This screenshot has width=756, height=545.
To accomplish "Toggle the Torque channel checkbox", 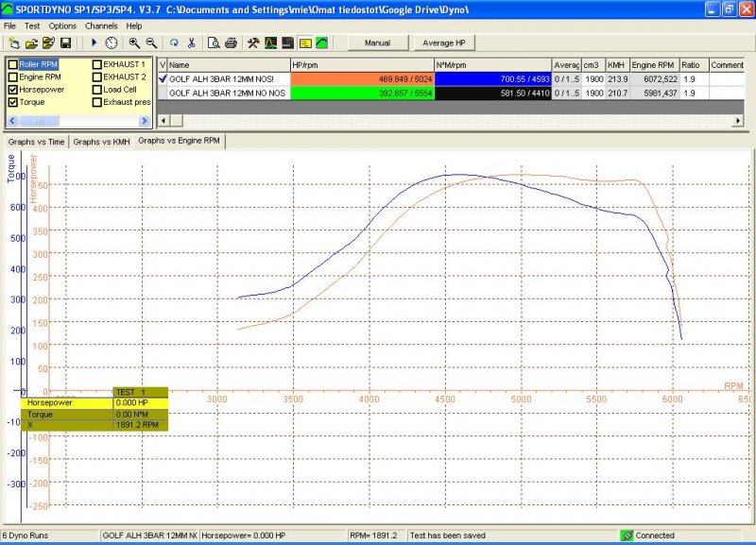I will (x=13, y=102).
